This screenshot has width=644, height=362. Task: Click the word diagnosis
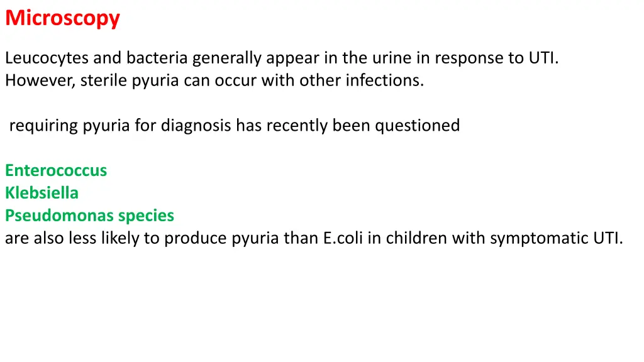click(x=196, y=126)
